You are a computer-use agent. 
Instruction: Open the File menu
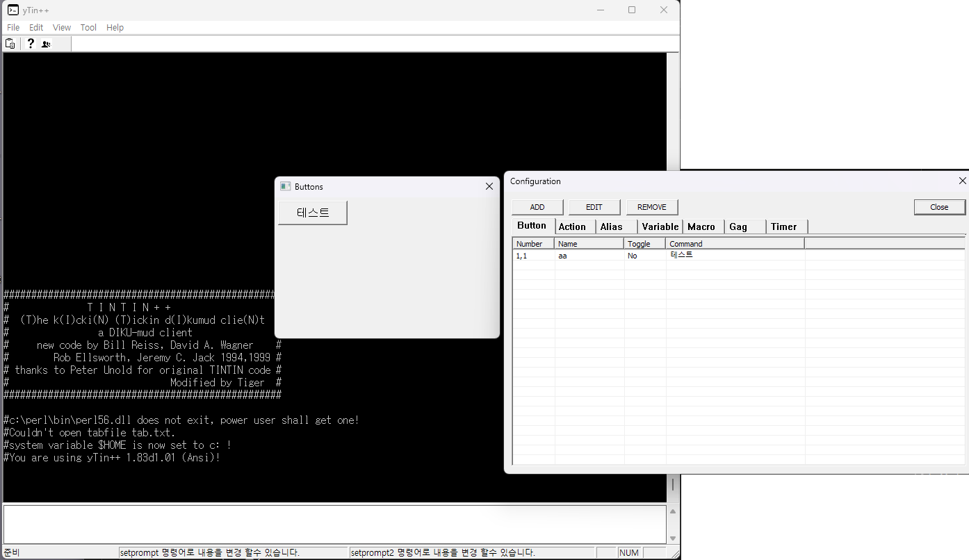coord(13,28)
